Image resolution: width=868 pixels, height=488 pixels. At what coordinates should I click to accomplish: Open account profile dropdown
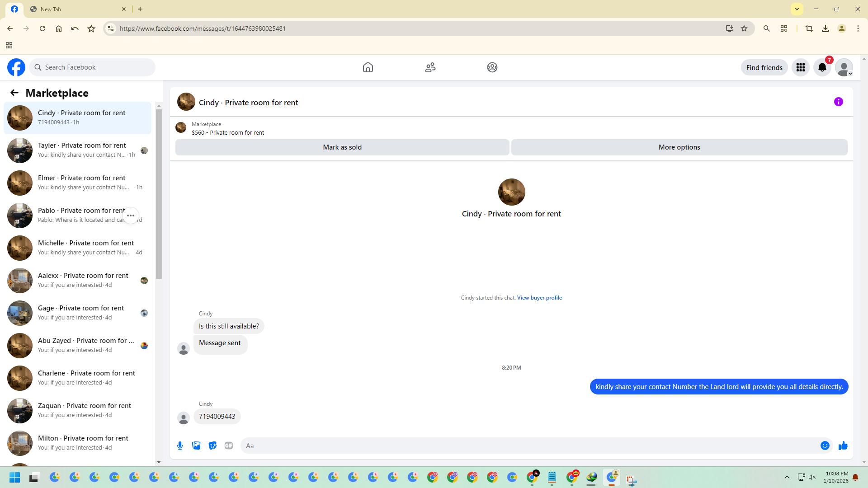pyautogui.click(x=844, y=68)
